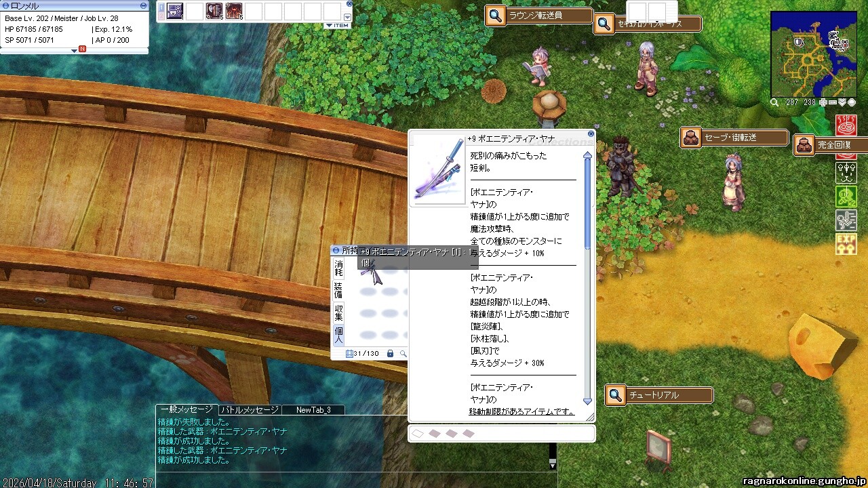The height and width of the screenshot is (488, 868).
Task: Click item description scrollbar down arrow
Action: [587, 401]
